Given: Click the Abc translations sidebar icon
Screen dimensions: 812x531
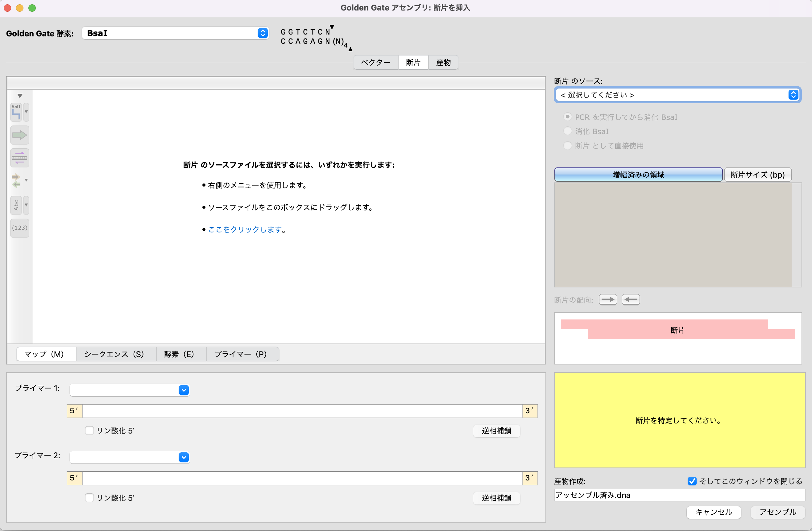Looking at the screenshot, I should 16,205.
